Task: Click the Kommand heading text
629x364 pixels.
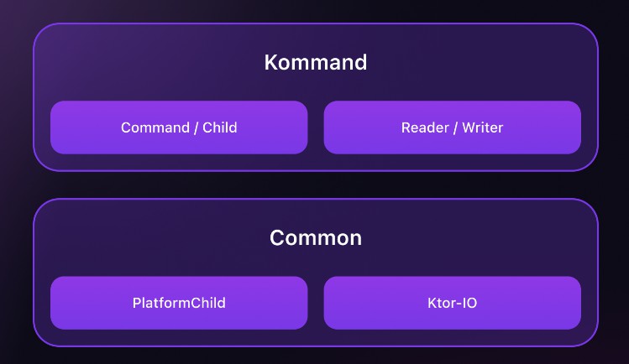Action: pos(316,62)
